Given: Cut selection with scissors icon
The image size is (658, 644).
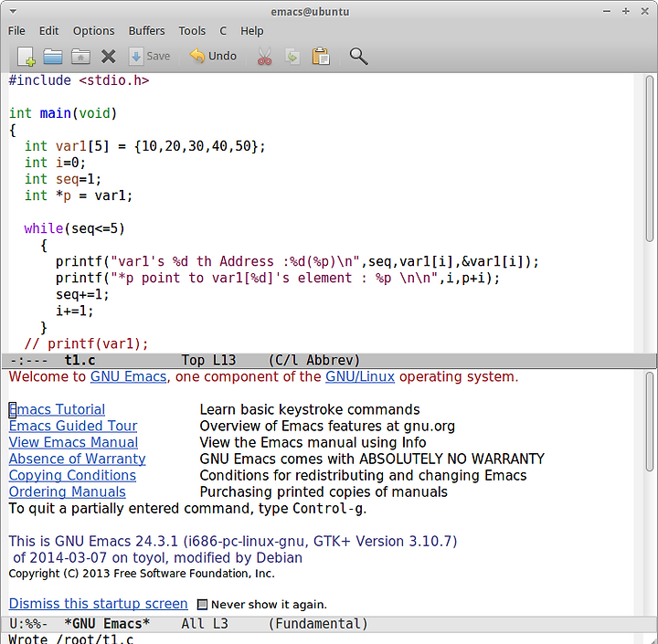Looking at the screenshot, I should coord(264,57).
